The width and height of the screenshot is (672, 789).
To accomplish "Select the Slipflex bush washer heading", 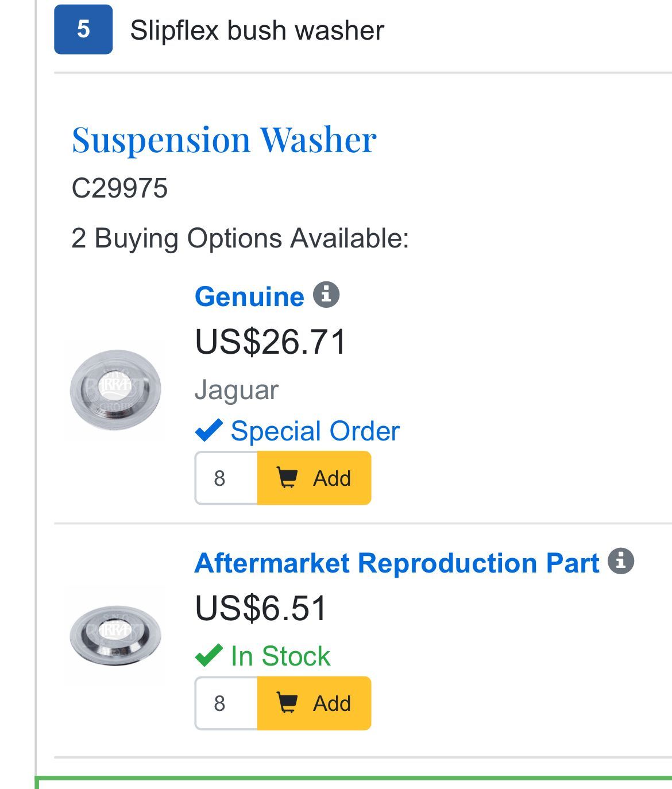I will pyautogui.click(x=257, y=30).
